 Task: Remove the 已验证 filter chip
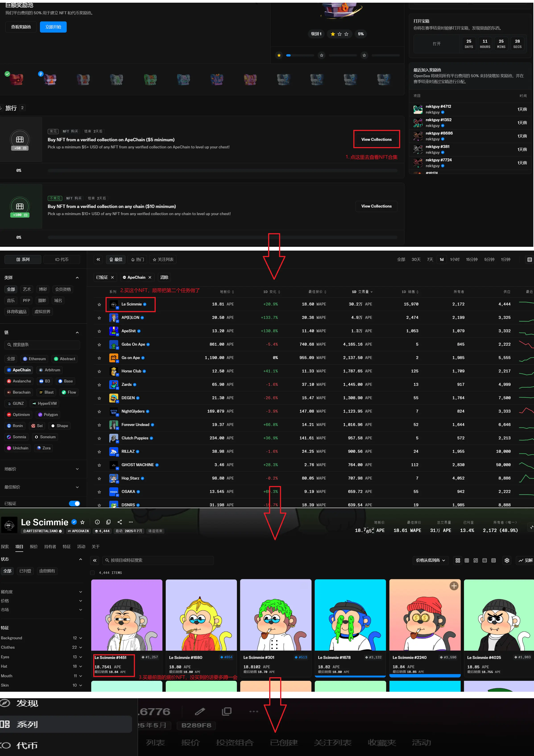point(112,278)
